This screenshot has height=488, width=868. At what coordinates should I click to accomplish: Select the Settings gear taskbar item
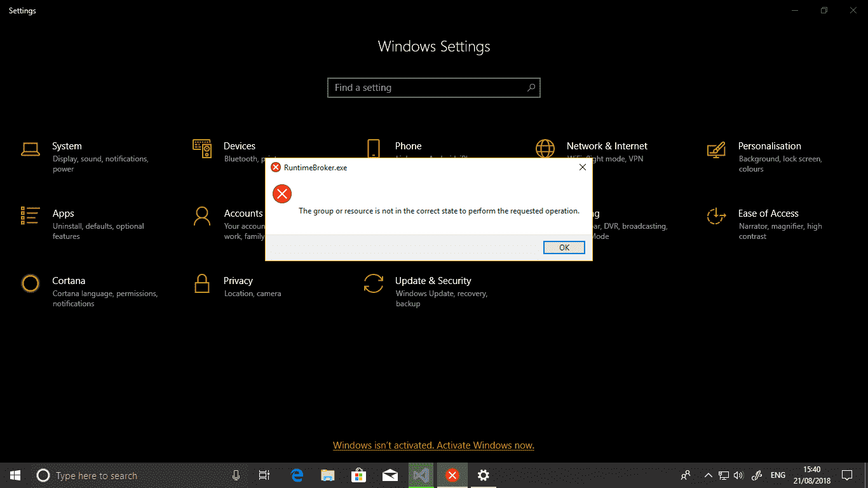pyautogui.click(x=483, y=475)
